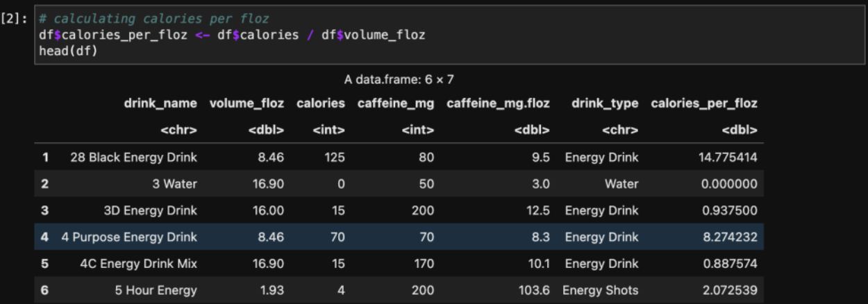Click the calories column header

pyautogui.click(x=321, y=104)
